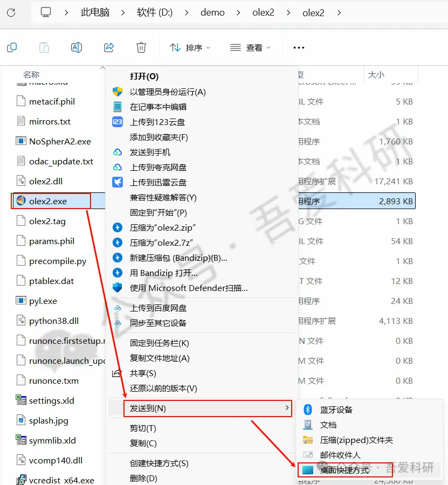Choose 固定到任务栏(K) menu entry
Screen dimensions: 448x485
tap(160, 343)
